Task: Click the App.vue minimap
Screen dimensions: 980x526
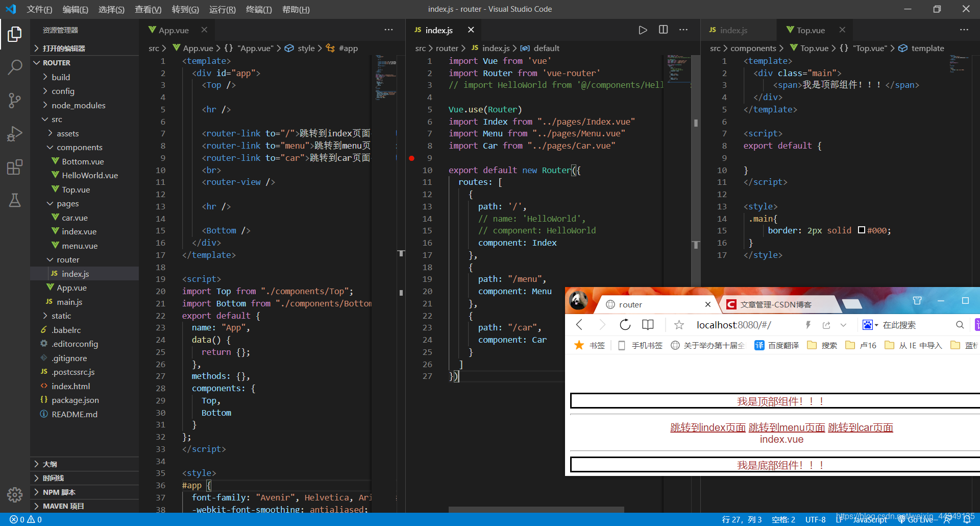Action: pyautogui.click(x=386, y=77)
